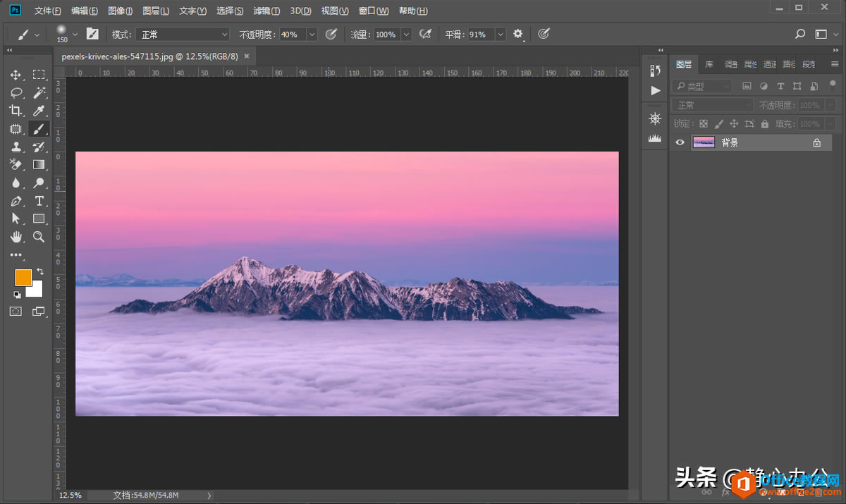Open the 文件(F) menu
This screenshot has width=846, height=504.
[x=48, y=11]
